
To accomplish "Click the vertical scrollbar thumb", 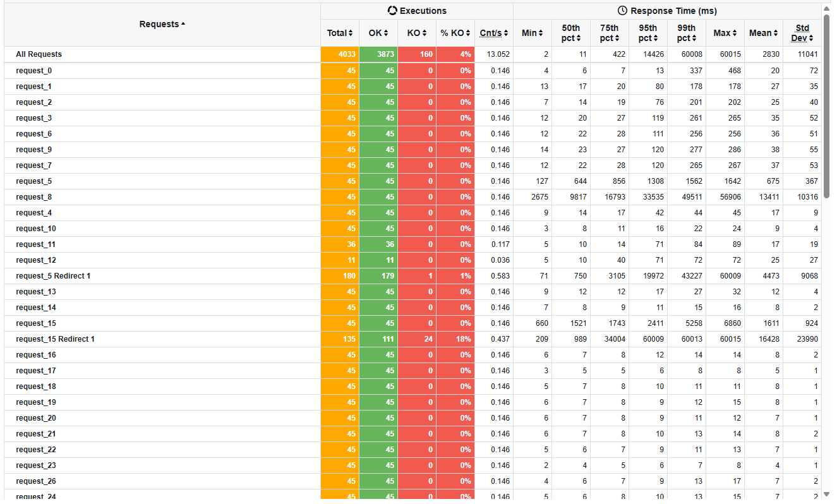I will pyautogui.click(x=826, y=106).
